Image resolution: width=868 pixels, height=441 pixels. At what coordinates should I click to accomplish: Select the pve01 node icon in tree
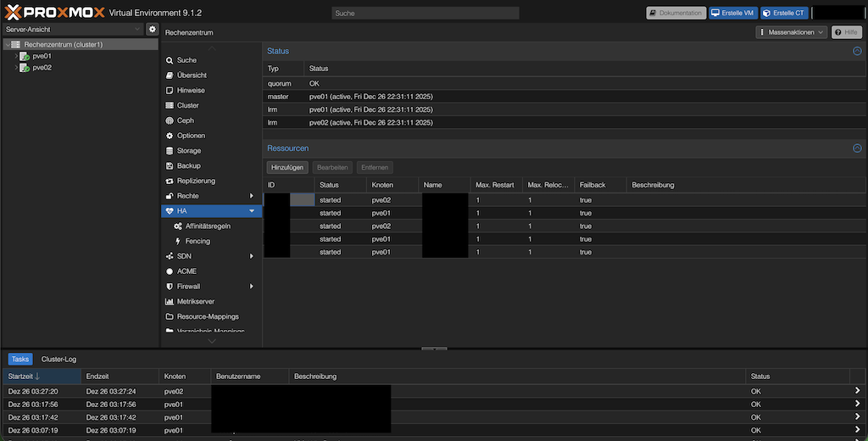[25, 56]
